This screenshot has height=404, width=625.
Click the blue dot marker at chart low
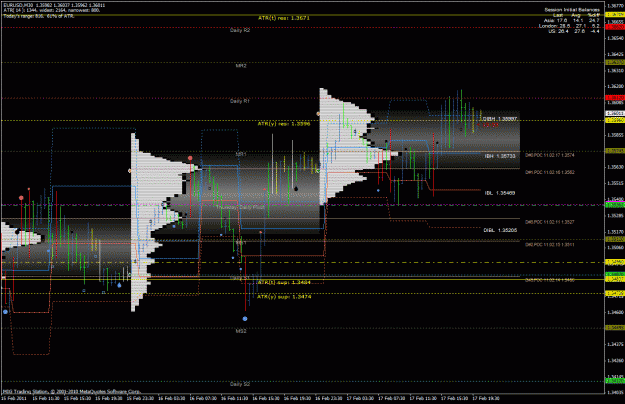point(245,319)
